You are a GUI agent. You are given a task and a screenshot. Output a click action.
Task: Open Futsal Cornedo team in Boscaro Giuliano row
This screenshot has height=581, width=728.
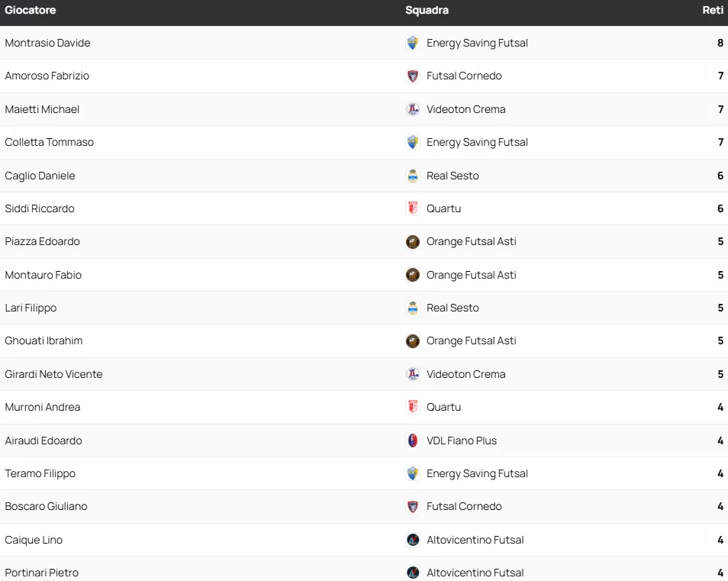(464, 506)
